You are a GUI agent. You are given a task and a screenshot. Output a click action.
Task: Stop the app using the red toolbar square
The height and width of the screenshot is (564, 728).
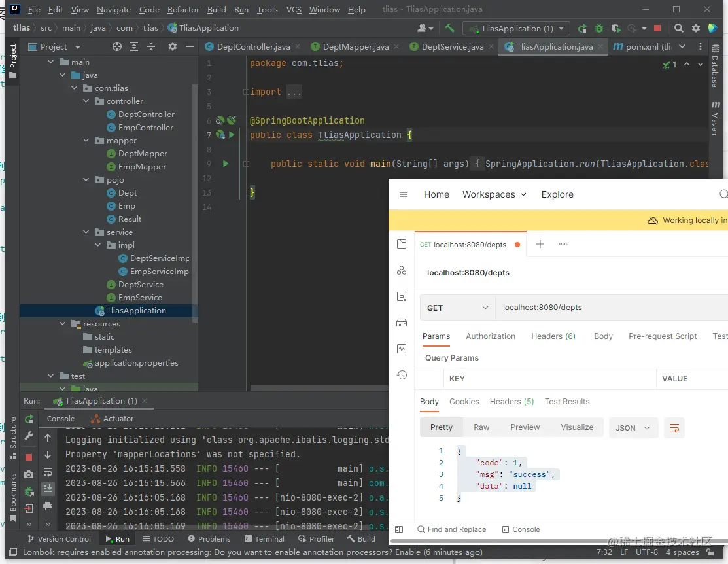coord(657,28)
